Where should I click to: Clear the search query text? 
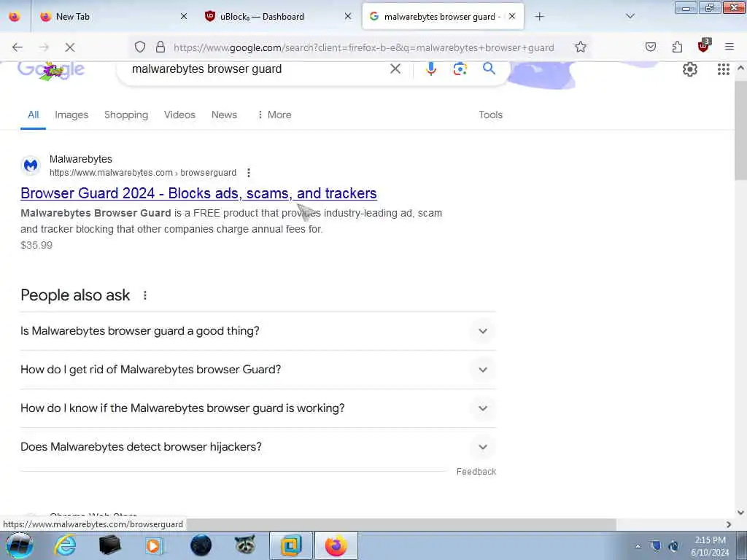coord(395,69)
